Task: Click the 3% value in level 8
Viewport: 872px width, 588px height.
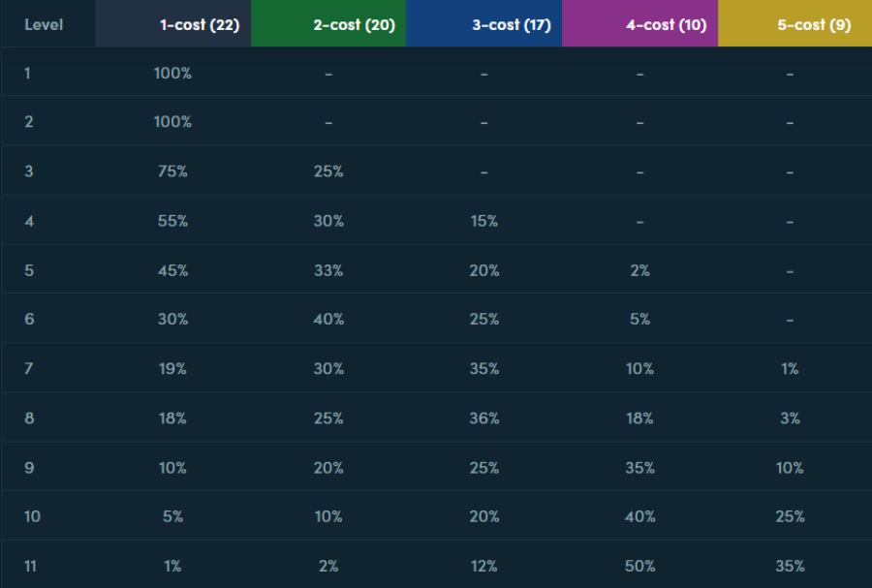Action: coord(790,418)
